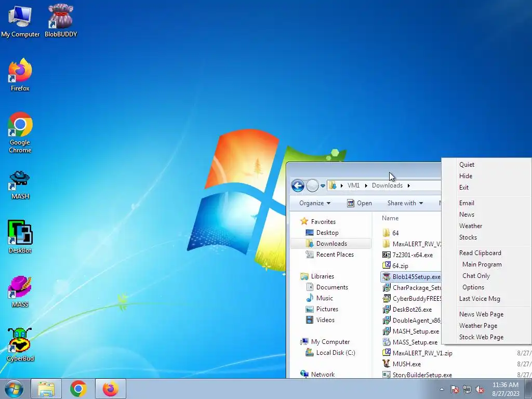Select Weather in the context menu
The image size is (532, 399).
(x=471, y=226)
